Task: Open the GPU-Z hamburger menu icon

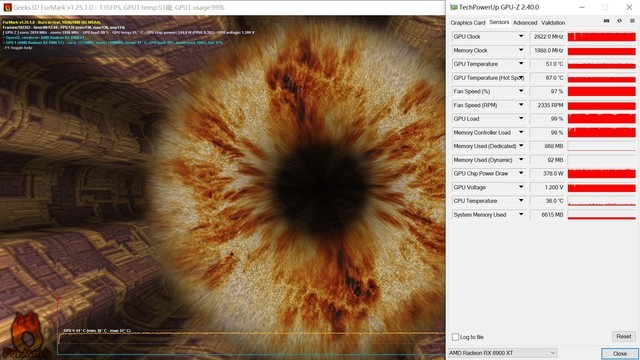Action: click(632, 21)
